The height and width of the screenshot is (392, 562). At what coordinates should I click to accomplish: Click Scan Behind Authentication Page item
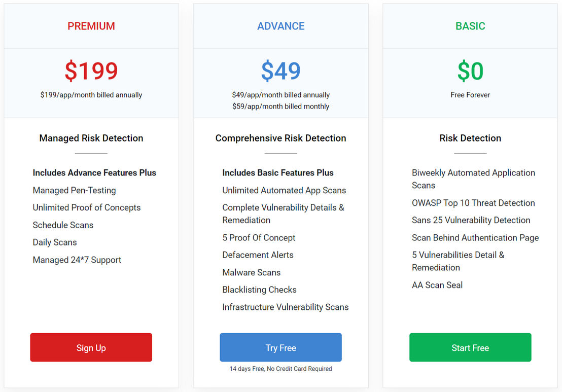click(x=475, y=237)
